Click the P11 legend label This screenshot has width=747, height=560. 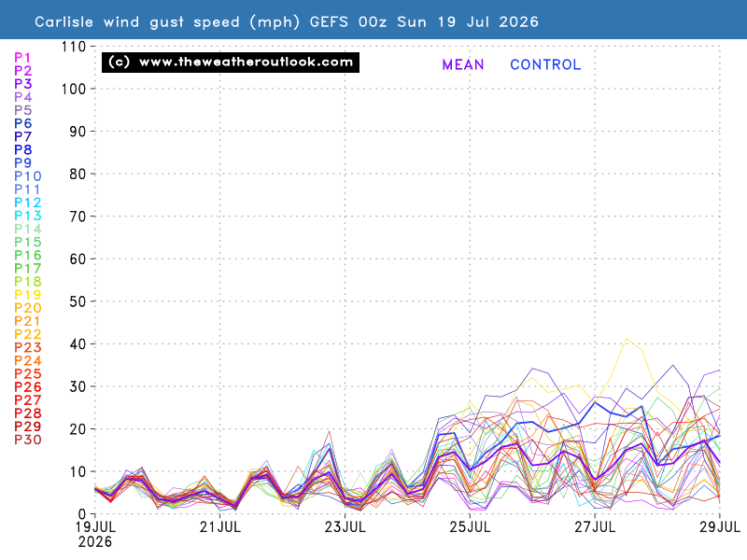pyautogui.click(x=27, y=189)
